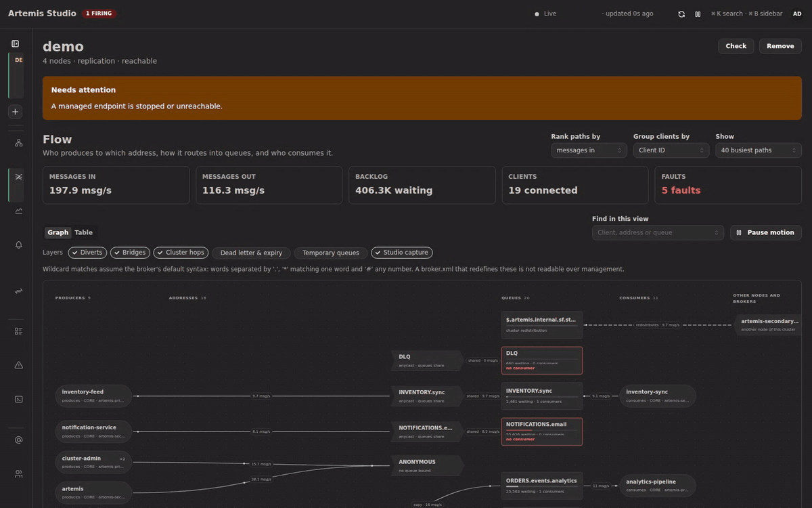The image size is (812, 508).
Task: Collapse the left sidebar panel icon
Action: point(16,43)
